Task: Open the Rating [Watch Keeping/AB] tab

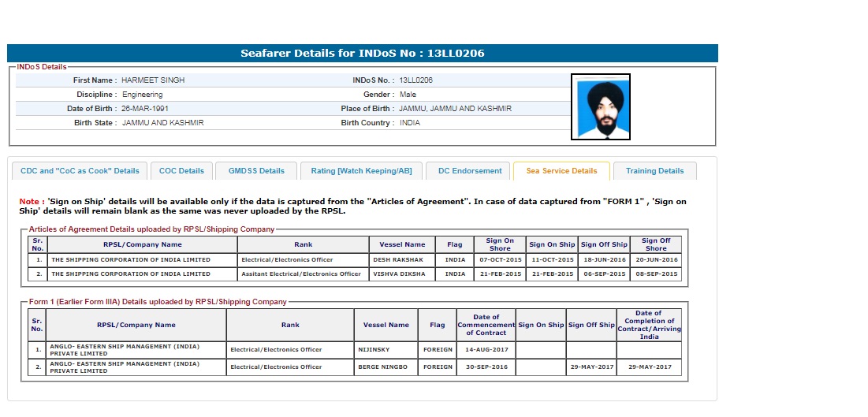Action: coord(361,171)
